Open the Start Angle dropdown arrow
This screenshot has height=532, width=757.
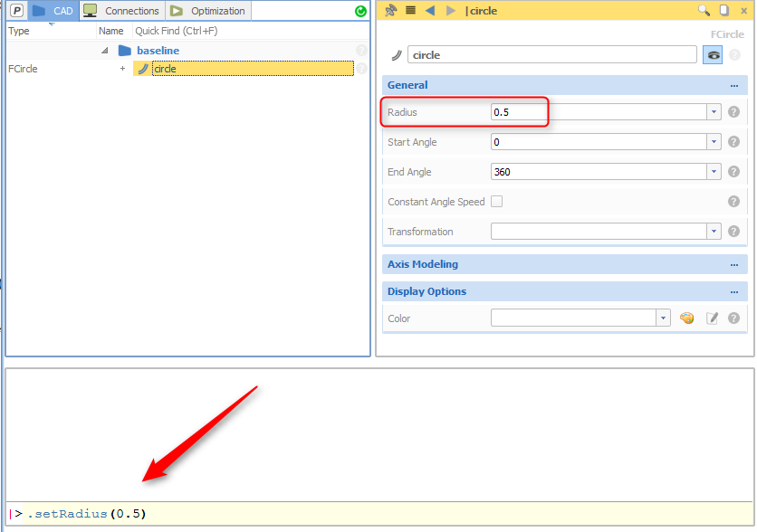[x=714, y=142]
